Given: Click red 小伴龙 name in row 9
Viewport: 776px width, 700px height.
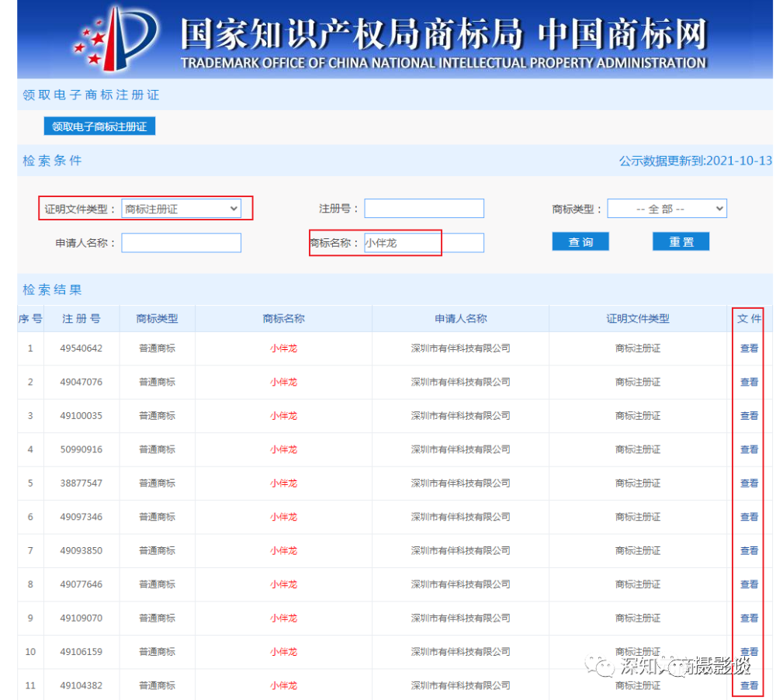Looking at the screenshot, I should pos(283,618).
